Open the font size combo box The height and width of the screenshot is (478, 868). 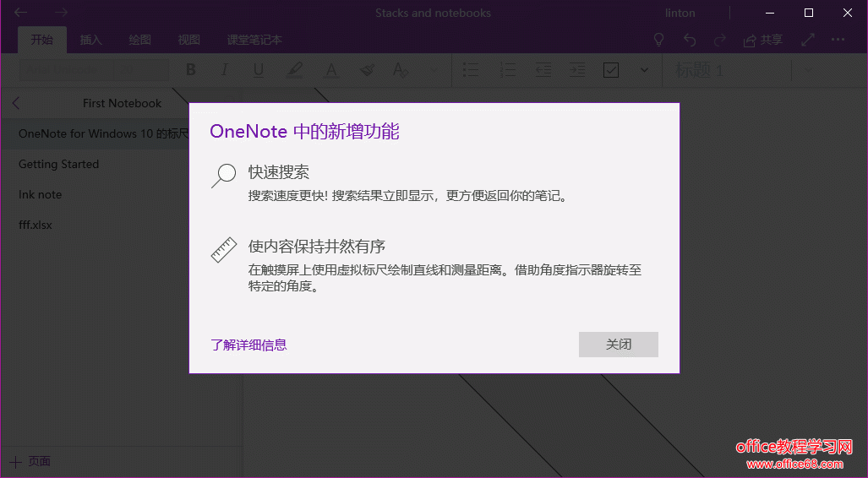pos(141,70)
